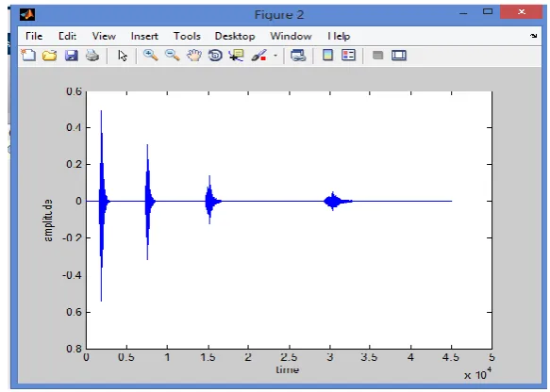Image resolution: width=550 pixels, height=392 pixels.
Task: Activate the Zoom Out magnifier tool
Action: tap(173, 55)
